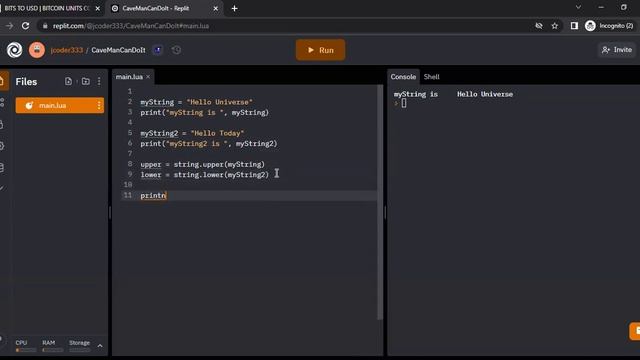Screen dimensions: 640x360
Task: Reload the page
Action: click(x=25, y=26)
